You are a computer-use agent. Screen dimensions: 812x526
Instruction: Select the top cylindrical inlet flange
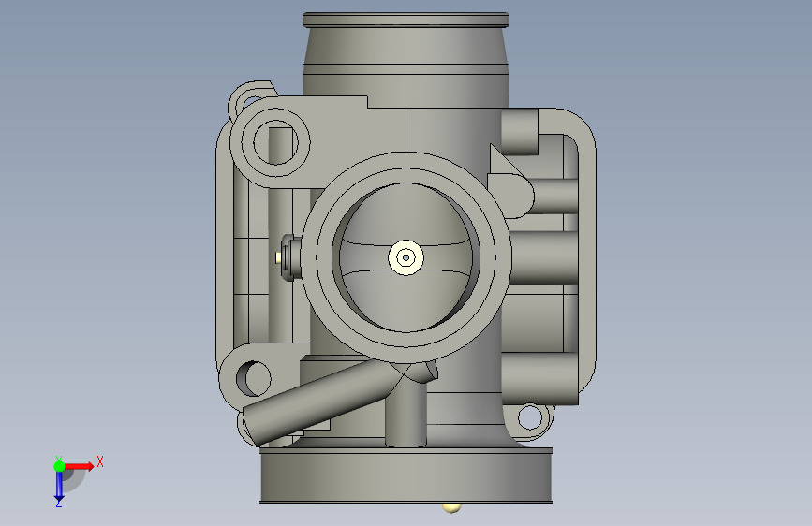(x=406, y=21)
